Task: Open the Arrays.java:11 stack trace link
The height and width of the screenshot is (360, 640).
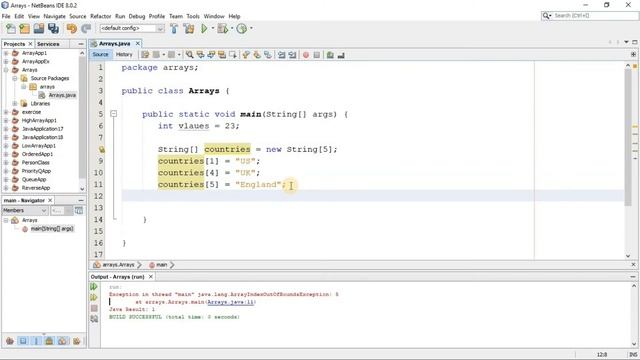Action: click(231, 302)
